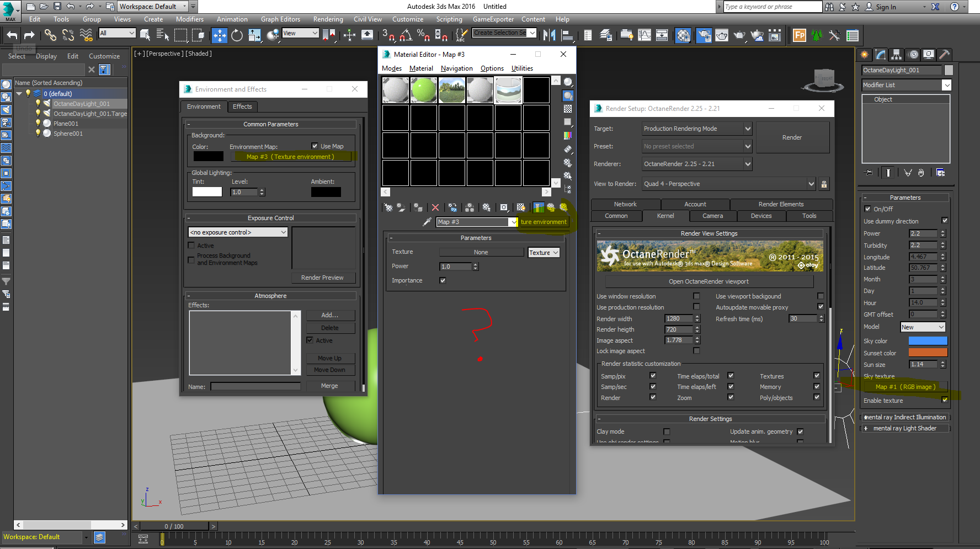Enable Lock image aspect checkbox
980x549 pixels.
tap(696, 351)
